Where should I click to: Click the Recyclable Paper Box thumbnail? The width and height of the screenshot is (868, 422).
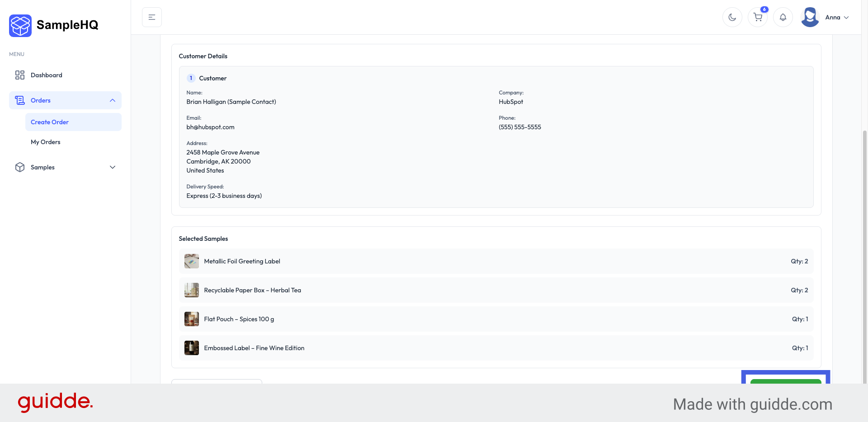point(192,290)
